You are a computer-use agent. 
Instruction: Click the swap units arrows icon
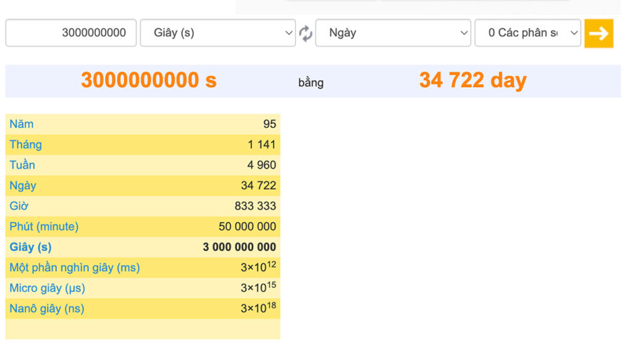(x=305, y=33)
